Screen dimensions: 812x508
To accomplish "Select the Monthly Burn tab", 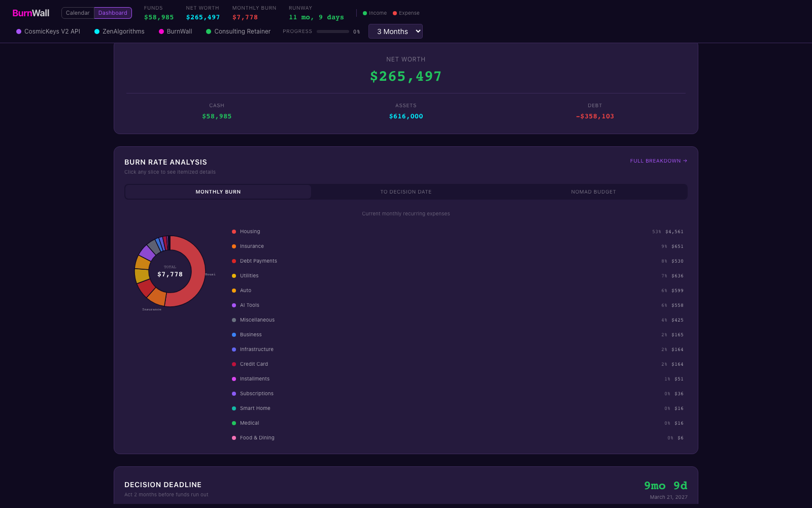I will point(218,192).
